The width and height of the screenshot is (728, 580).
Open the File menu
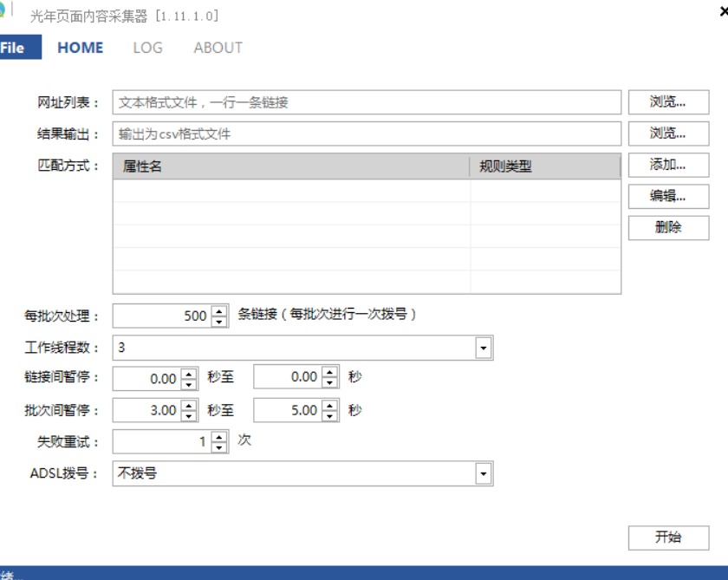click(x=10, y=48)
